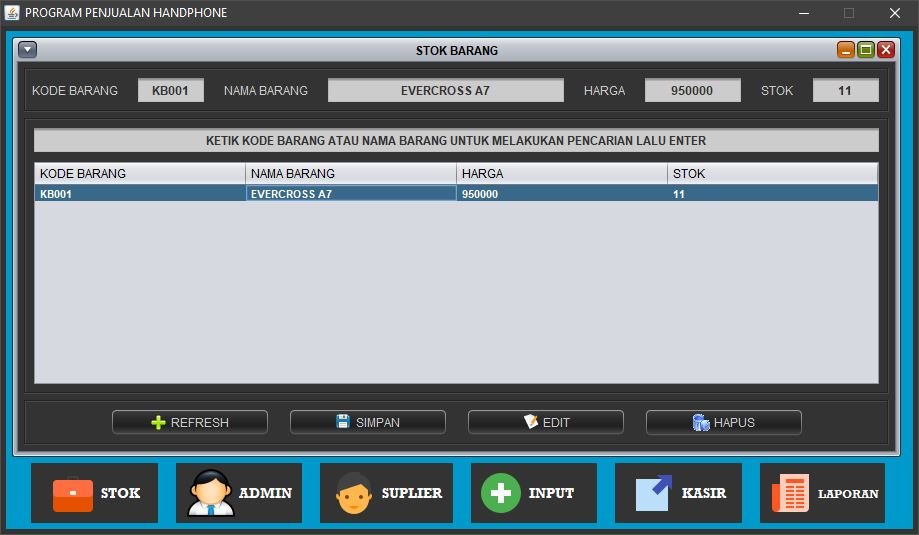Select the STOK field showing 11
The image size is (919, 535).
pos(845,90)
